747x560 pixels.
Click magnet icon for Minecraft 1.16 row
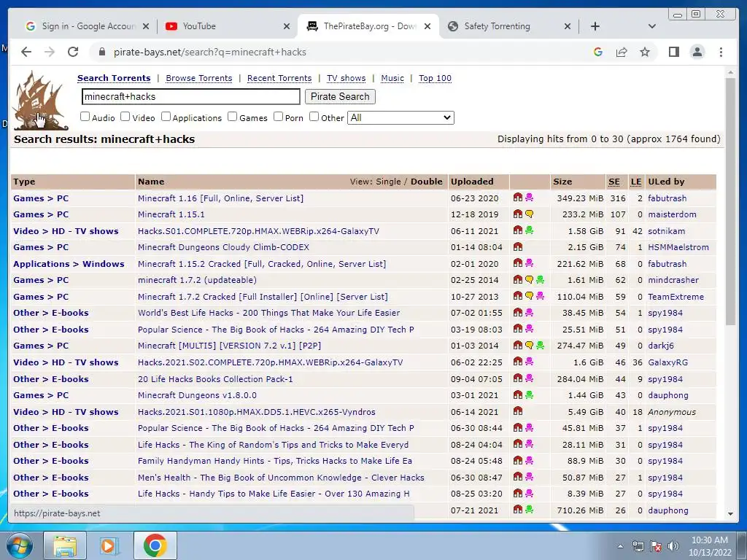point(517,198)
